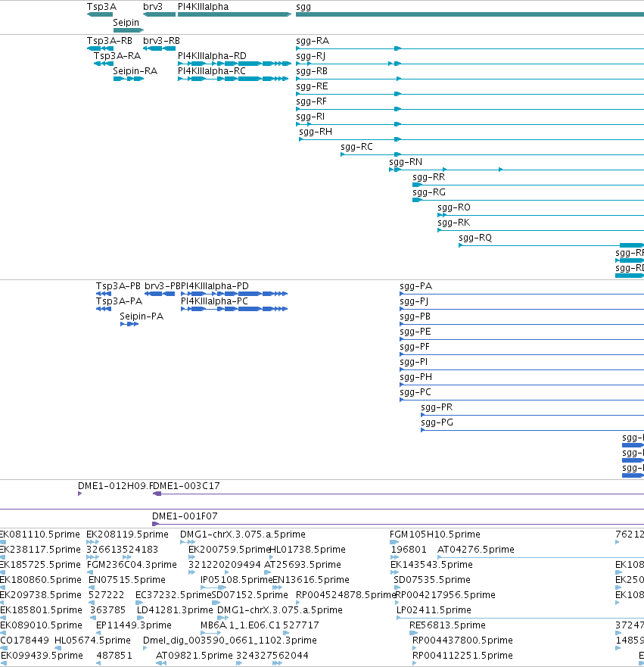Select sgg-RC transcript
The height and width of the screenshot is (667, 644).
(x=492, y=154)
